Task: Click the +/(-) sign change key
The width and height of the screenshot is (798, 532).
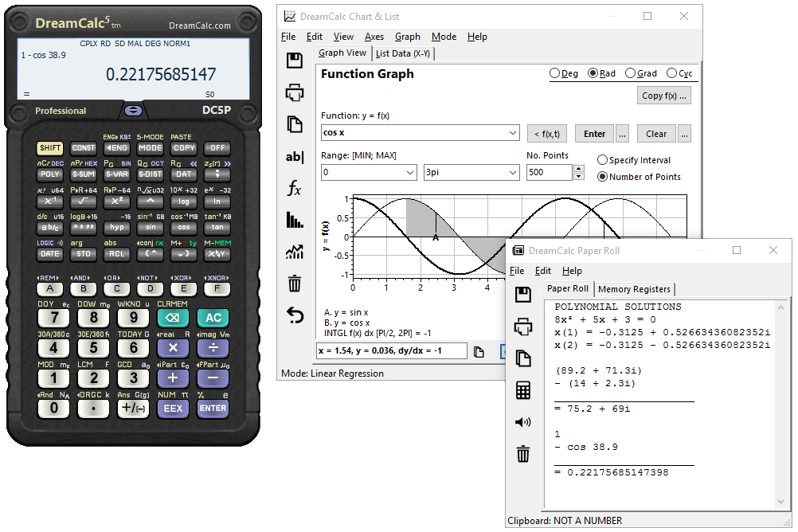Action: [x=133, y=409]
